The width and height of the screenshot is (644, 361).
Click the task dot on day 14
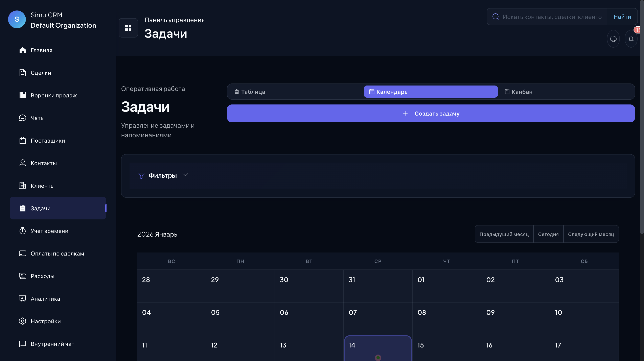coord(378,358)
